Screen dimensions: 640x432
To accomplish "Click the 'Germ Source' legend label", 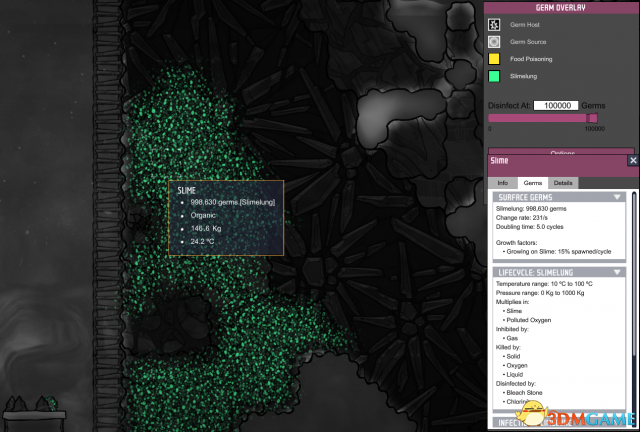I will (x=528, y=42).
